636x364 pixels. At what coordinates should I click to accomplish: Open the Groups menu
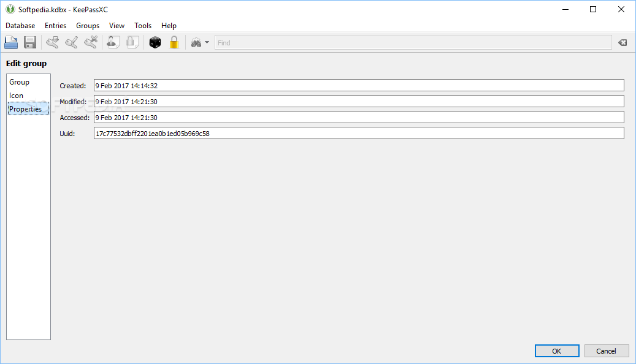coord(88,26)
